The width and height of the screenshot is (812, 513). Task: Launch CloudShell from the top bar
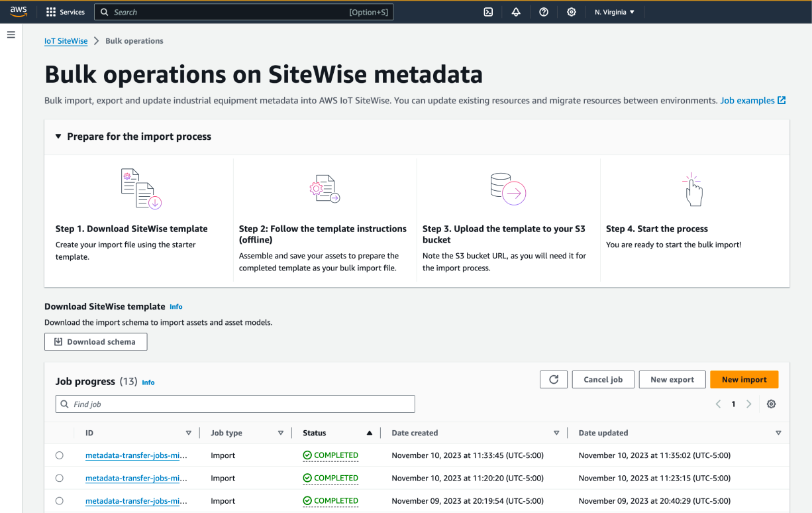click(x=488, y=11)
